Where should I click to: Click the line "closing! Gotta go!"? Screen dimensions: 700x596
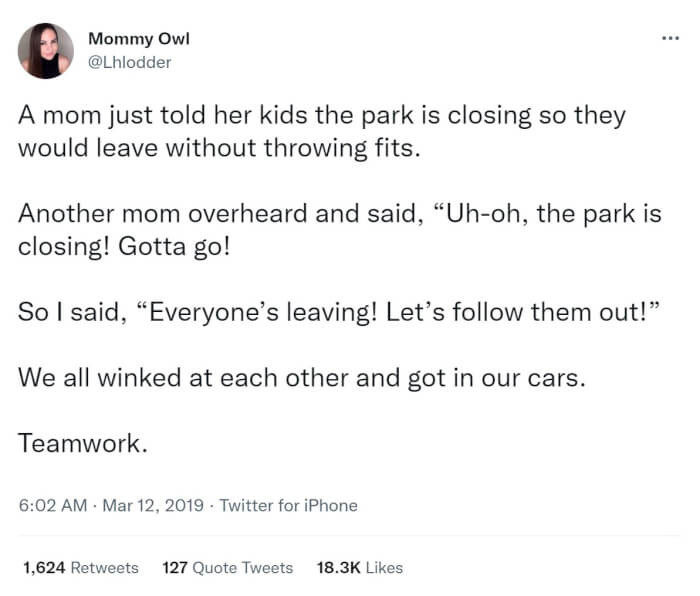point(124,247)
